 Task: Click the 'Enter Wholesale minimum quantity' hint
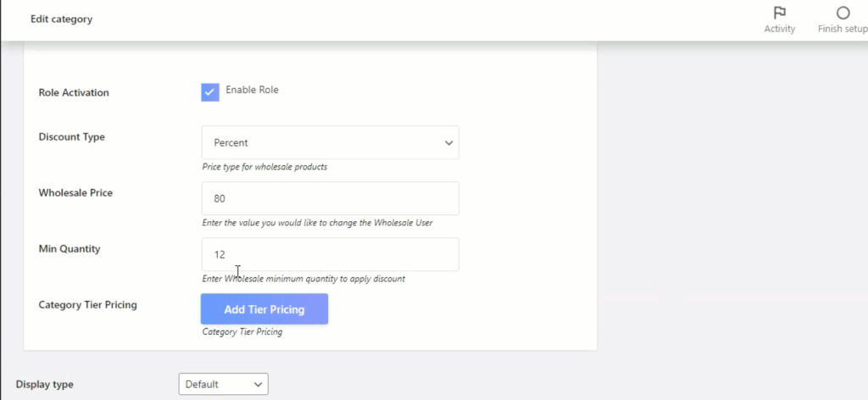(303, 279)
